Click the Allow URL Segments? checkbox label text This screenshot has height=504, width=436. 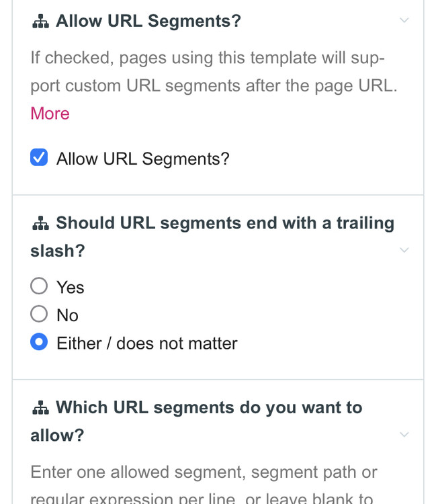(x=142, y=159)
